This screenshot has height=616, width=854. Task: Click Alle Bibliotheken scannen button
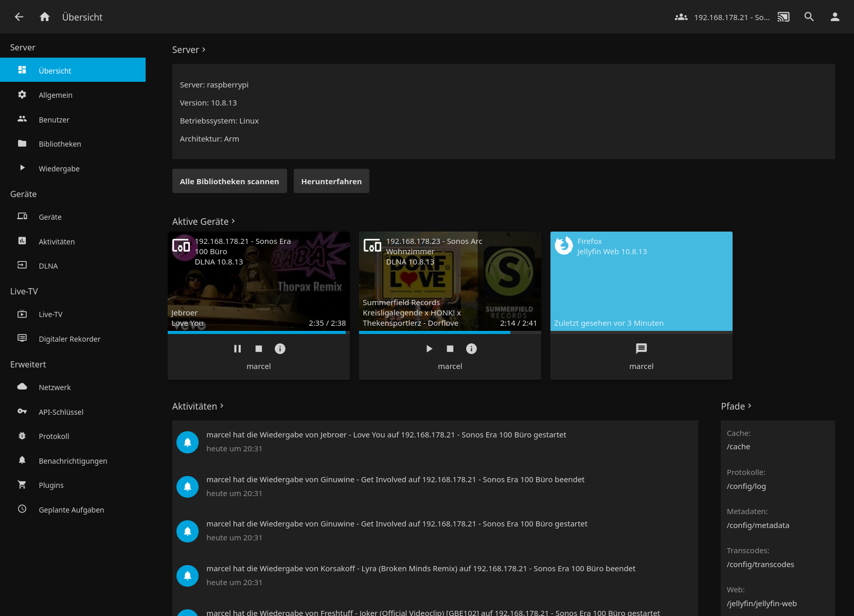point(229,181)
